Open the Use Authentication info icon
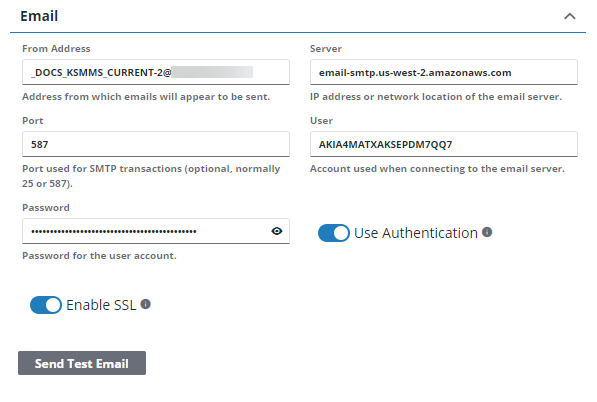The image size is (597, 402). (487, 232)
